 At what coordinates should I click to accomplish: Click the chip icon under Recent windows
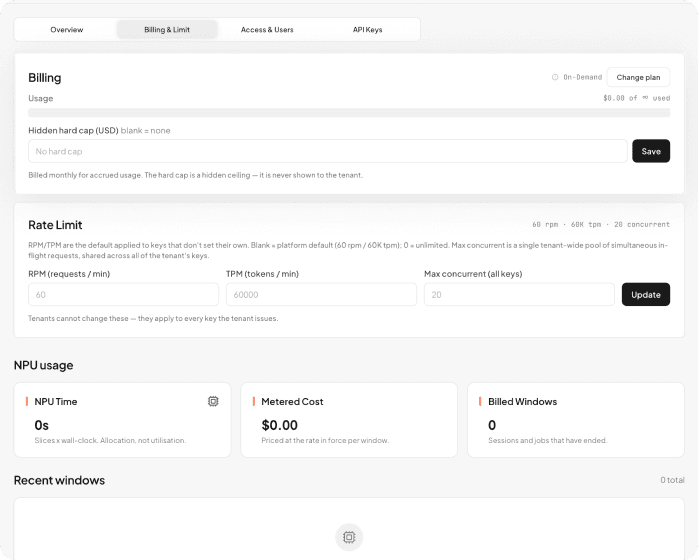tap(349, 537)
